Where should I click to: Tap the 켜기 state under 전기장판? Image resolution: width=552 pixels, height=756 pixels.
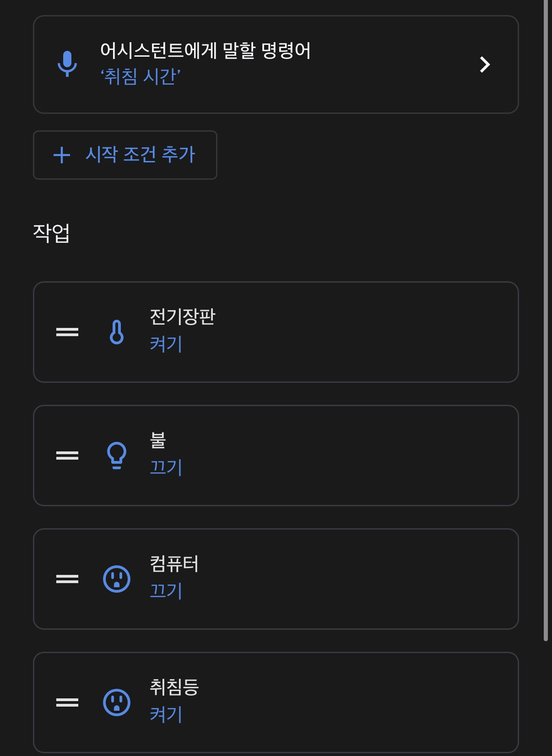coord(166,344)
